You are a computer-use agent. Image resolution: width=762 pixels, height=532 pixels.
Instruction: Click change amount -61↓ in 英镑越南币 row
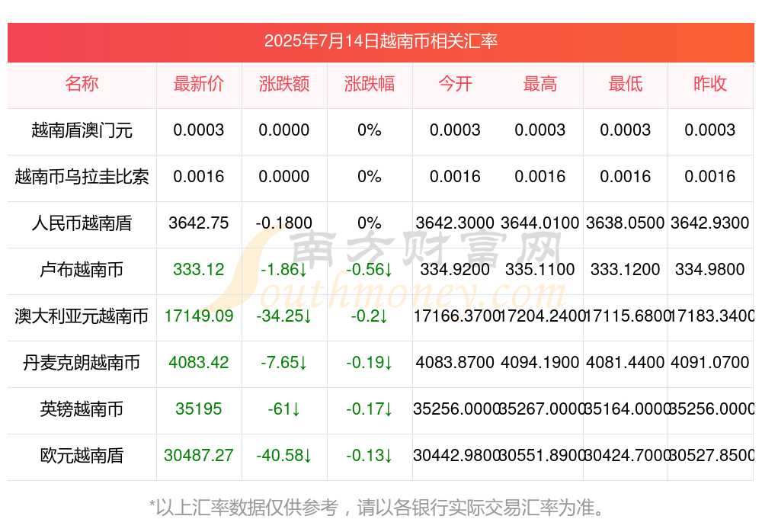pos(283,409)
